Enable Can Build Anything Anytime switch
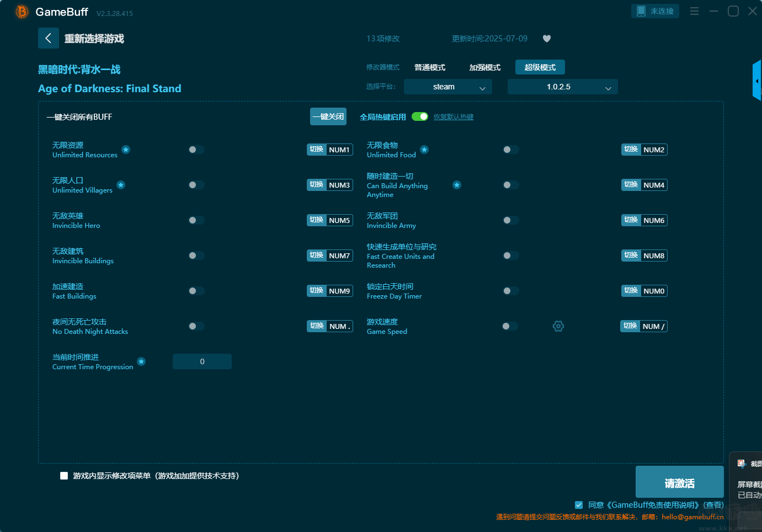Screen dimensions: 762x532 (510, 185)
